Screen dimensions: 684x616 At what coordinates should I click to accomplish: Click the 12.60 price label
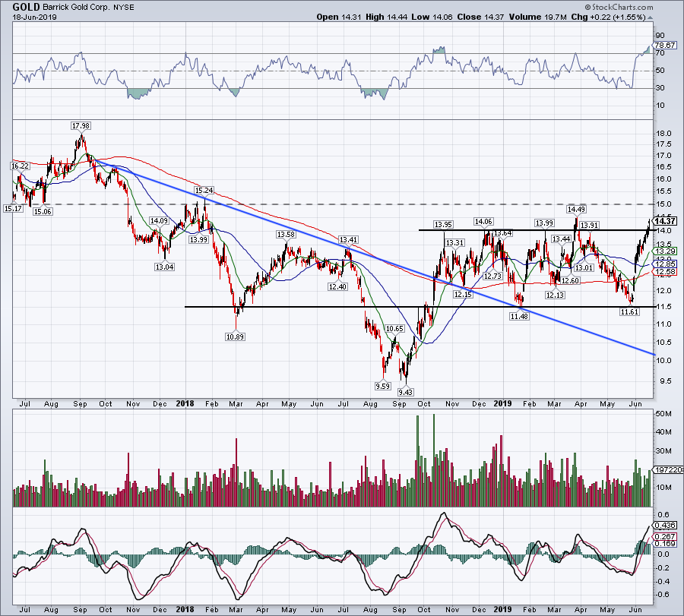(x=570, y=281)
